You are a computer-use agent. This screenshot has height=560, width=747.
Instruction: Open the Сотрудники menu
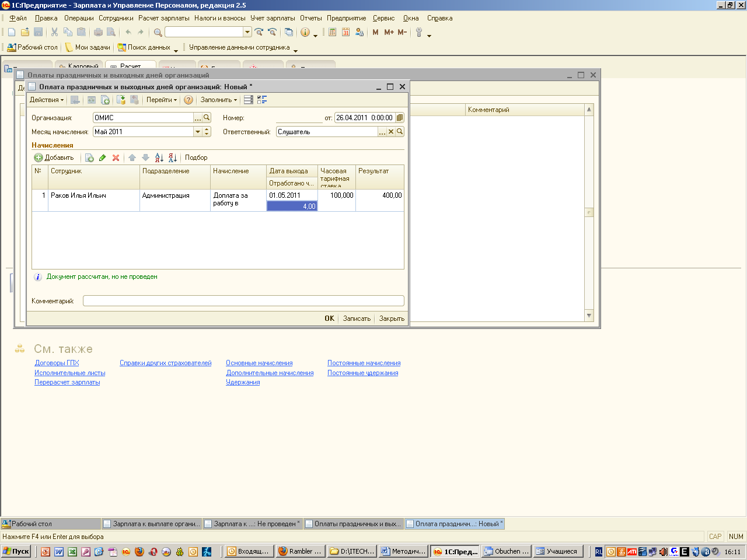[x=116, y=18]
